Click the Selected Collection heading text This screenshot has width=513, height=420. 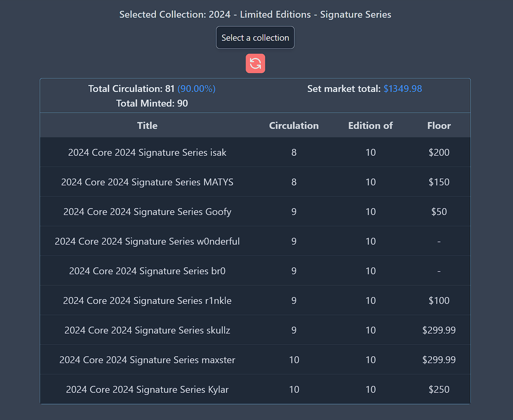[x=255, y=14]
